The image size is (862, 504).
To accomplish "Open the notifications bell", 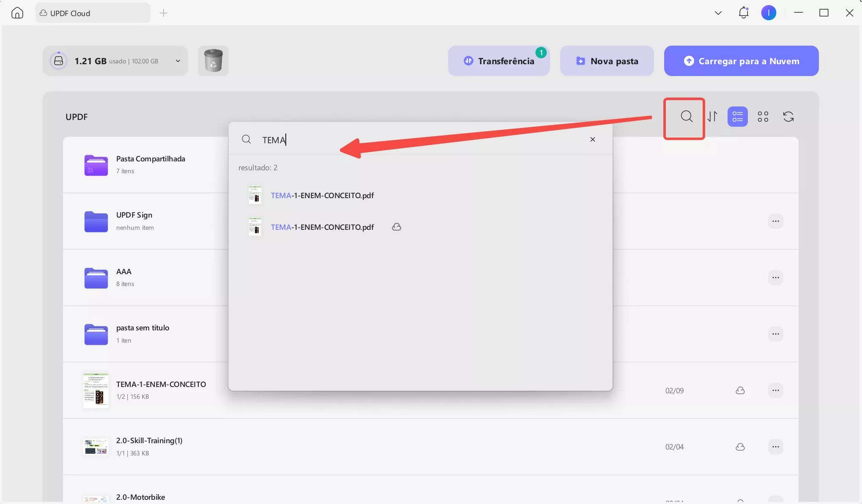I will coord(744,13).
